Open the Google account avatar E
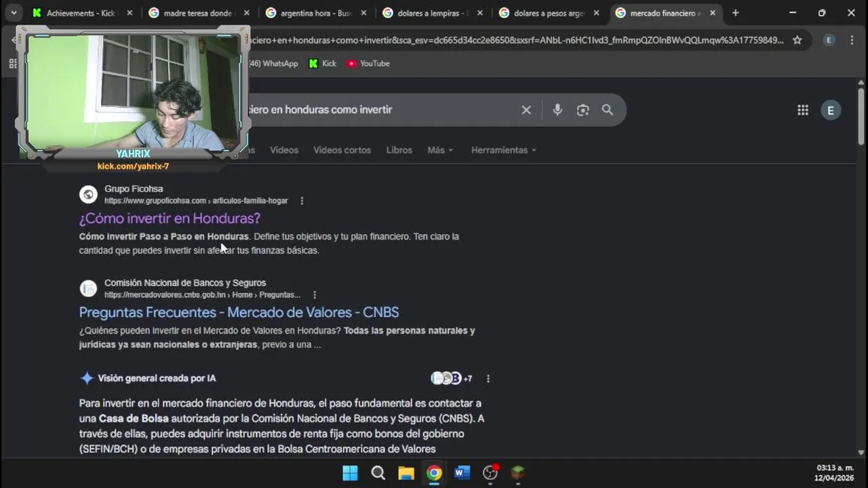This screenshot has height=488, width=868. [x=831, y=110]
